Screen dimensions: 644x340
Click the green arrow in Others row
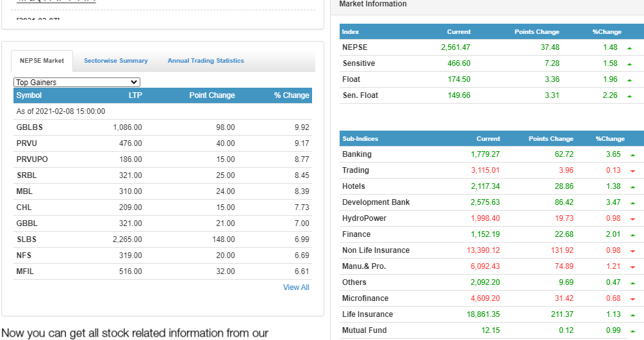(x=633, y=283)
